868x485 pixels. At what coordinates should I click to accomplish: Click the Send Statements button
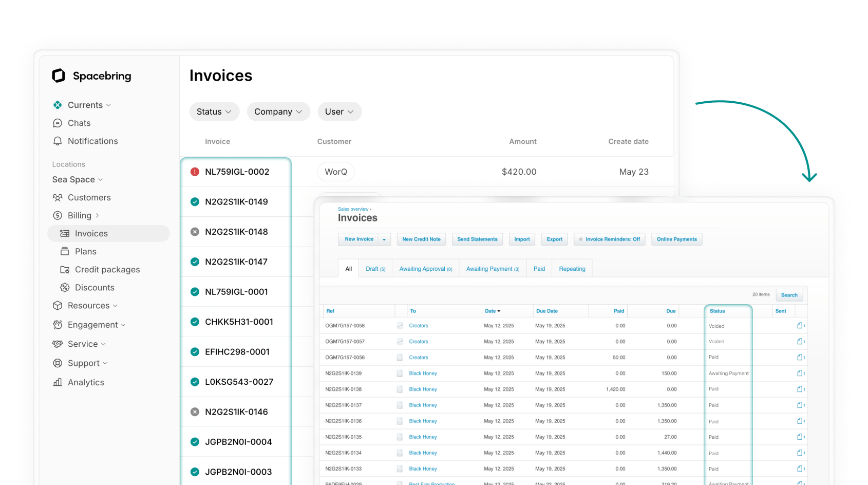(x=477, y=239)
